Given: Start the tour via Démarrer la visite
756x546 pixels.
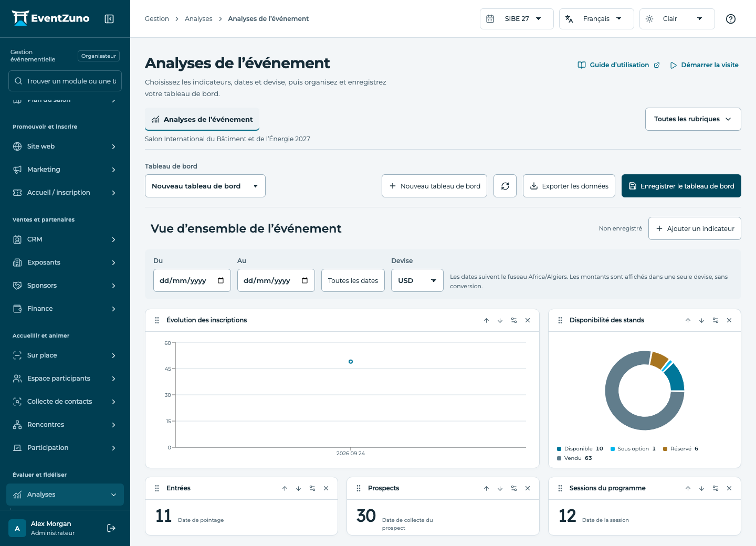Looking at the screenshot, I should click(x=705, y=65).
